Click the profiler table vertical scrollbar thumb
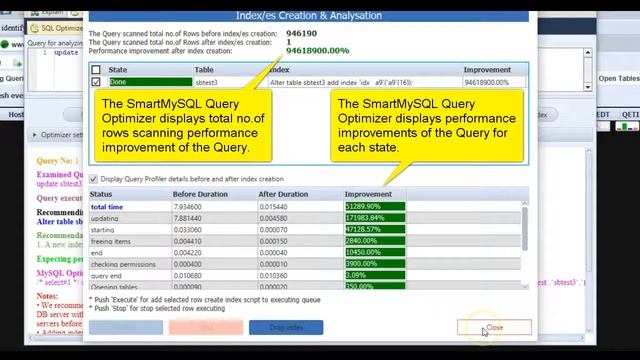 click(525, 229)
